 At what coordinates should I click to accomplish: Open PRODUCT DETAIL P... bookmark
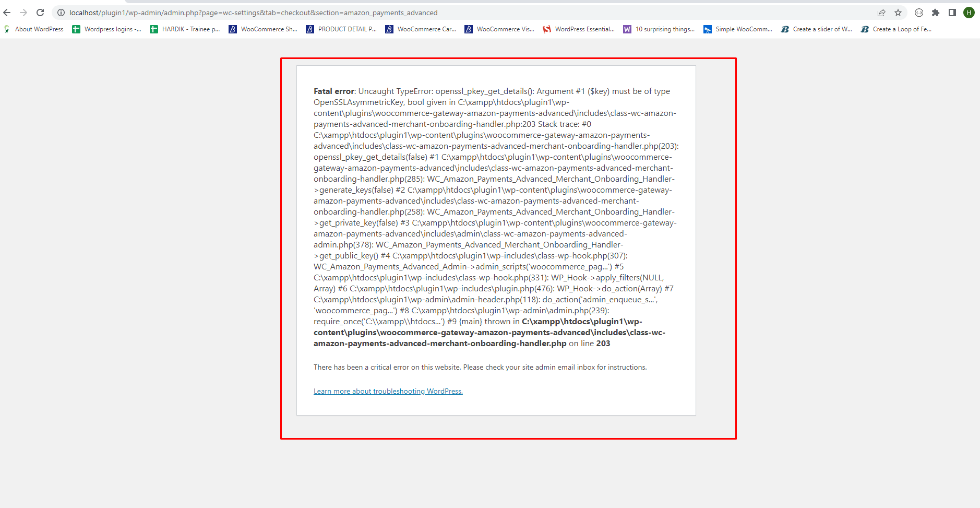342,29
